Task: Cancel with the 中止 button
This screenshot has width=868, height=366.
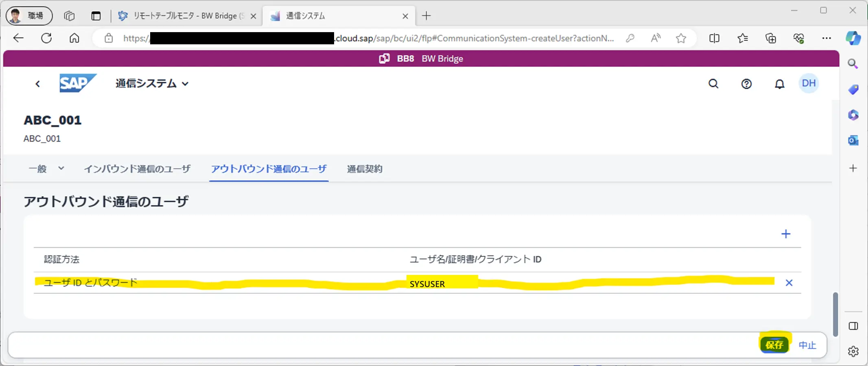Action: click(x=807, y=345)
